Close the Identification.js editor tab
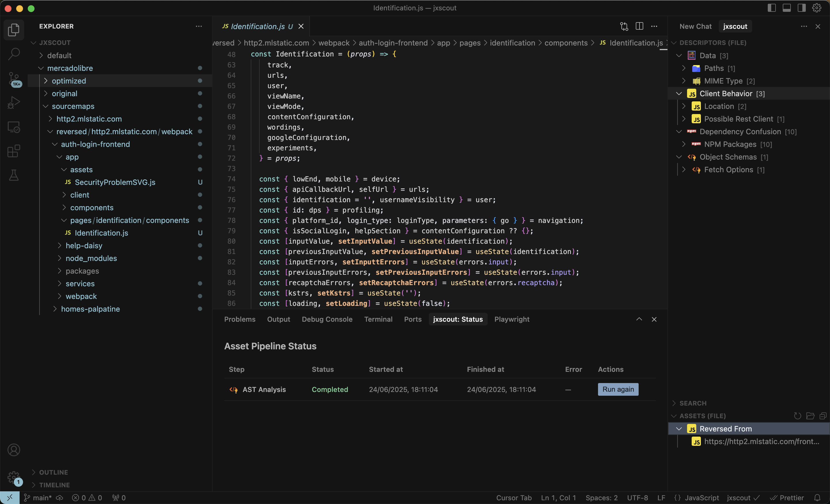This screenshot has height=504, width=830. pos(301,26)
